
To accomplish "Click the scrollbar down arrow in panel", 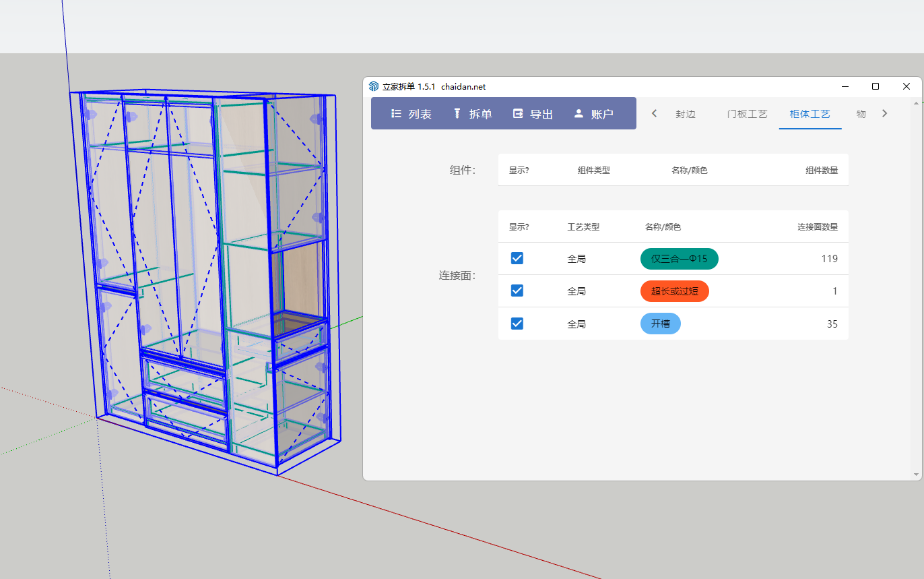I will 916,475.
